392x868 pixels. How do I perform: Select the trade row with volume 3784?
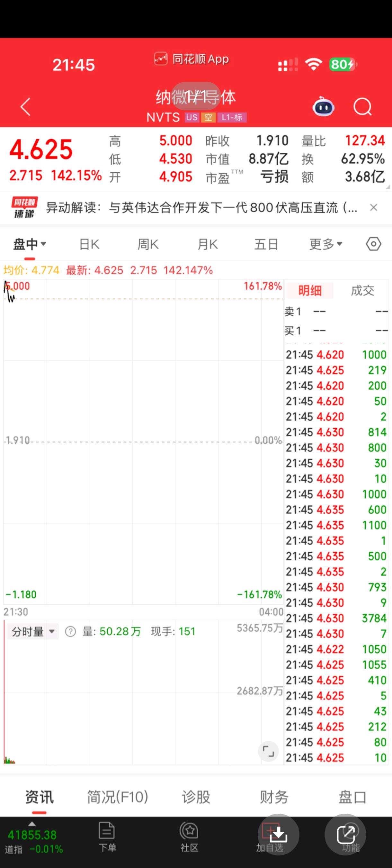coord(336,618)
